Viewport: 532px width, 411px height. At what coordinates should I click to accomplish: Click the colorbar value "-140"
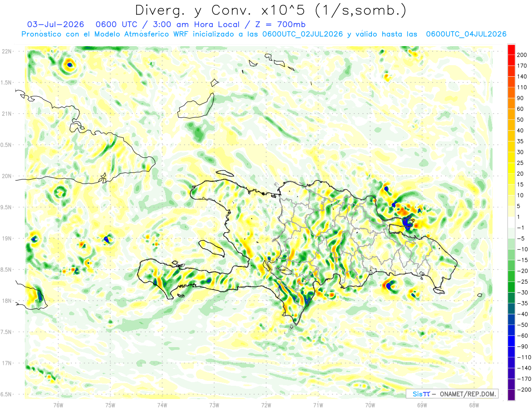coord(524,368)
